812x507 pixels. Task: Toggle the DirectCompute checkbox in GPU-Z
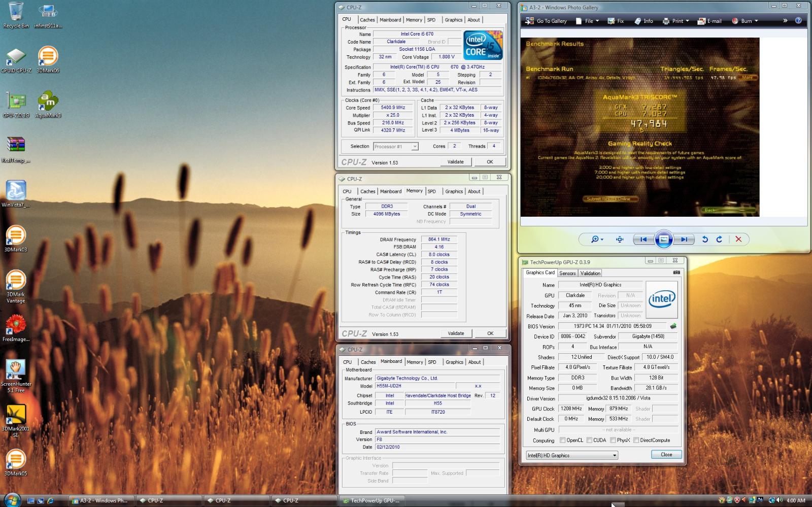[636, 440]
